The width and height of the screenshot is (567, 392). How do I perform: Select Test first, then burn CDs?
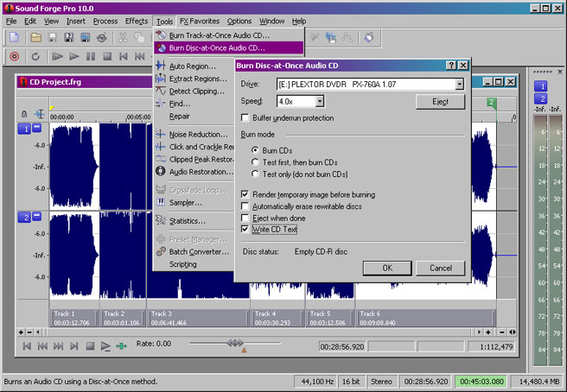click(x=255, y=161)
